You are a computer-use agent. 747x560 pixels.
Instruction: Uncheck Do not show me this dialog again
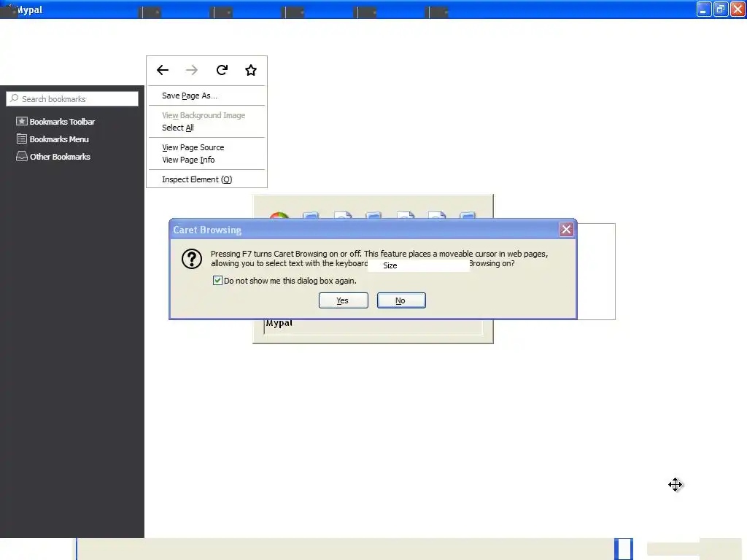[x=217, y=281]
